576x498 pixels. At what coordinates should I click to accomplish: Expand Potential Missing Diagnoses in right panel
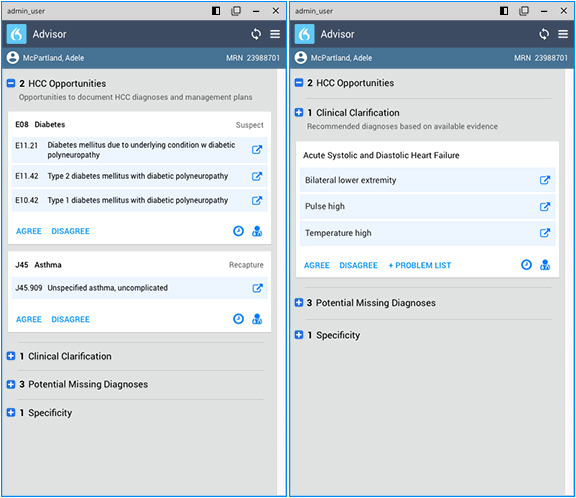pyautogui.click(x=299, y=303)
